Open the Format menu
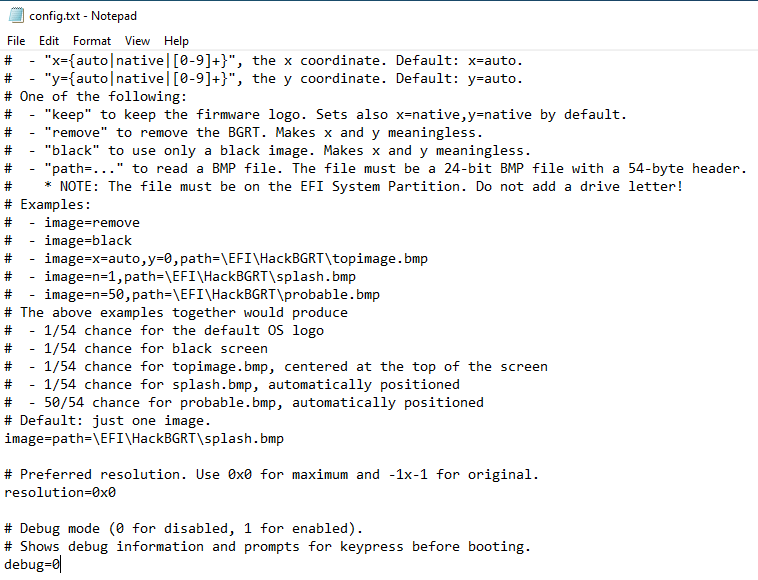758x580 pixels. (x=92, y=41)
